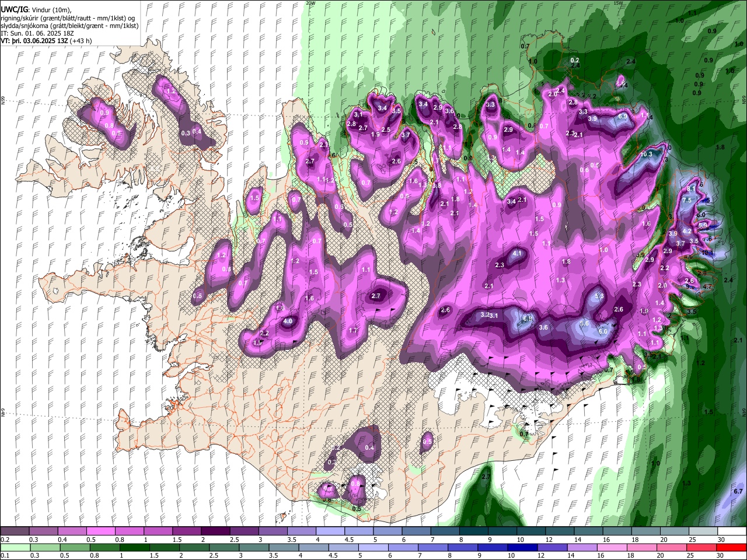747x560 pixels.
Task: Click the 25 label in the upper legend row
Action: point(692,540)
